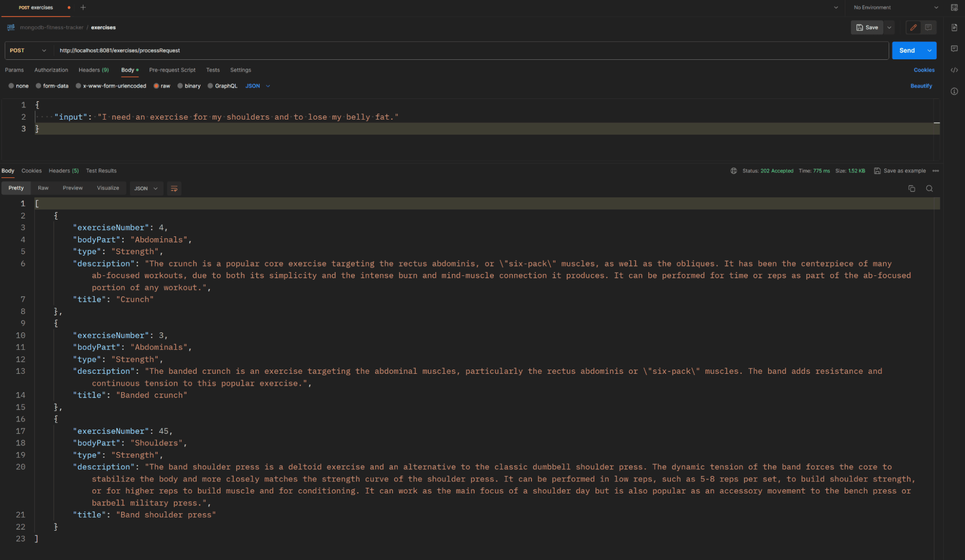This screenshot has height=560, width=965.
Task: Click the Beautify link
Action: pyautogui.click(x=921, y=86)
